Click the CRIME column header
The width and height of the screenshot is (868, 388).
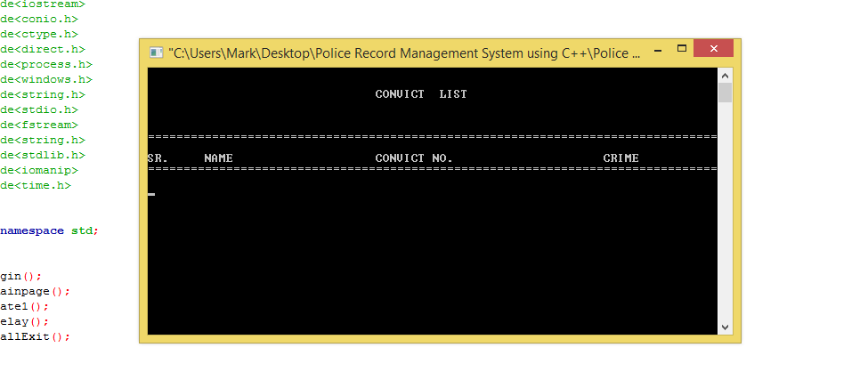tap(621, 158)
